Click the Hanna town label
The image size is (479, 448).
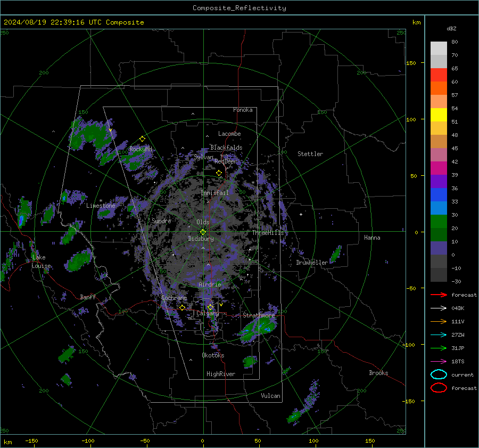pos(372,238)
